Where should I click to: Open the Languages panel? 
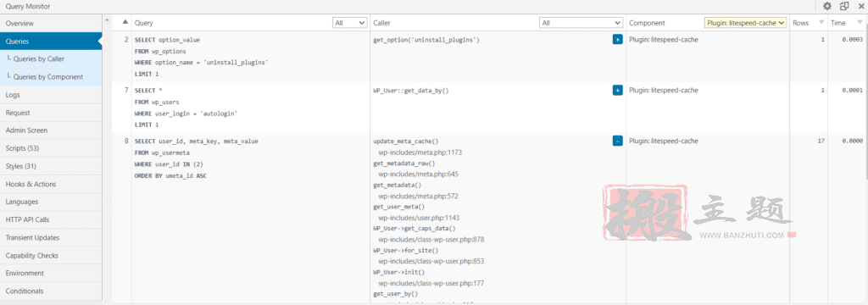pos(51,202)
